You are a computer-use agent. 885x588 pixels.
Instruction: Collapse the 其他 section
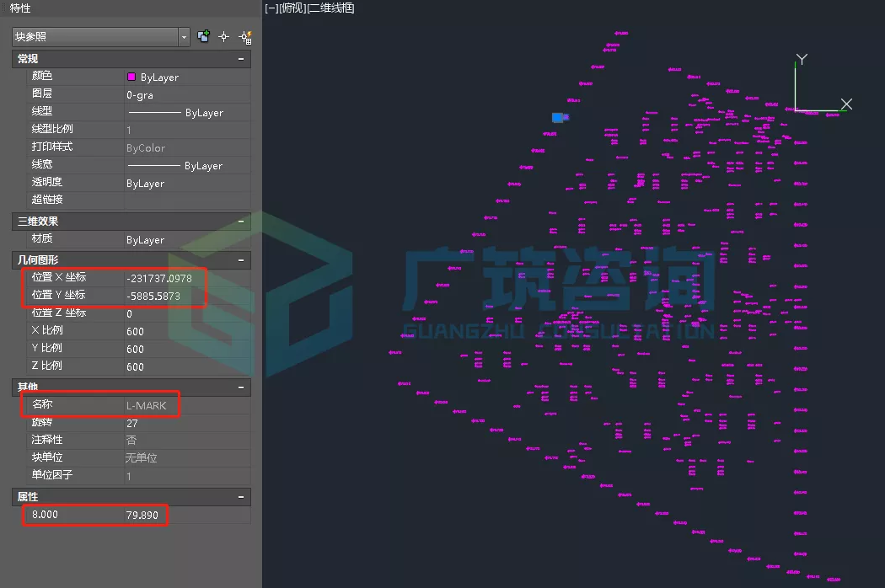pos(241,388)
